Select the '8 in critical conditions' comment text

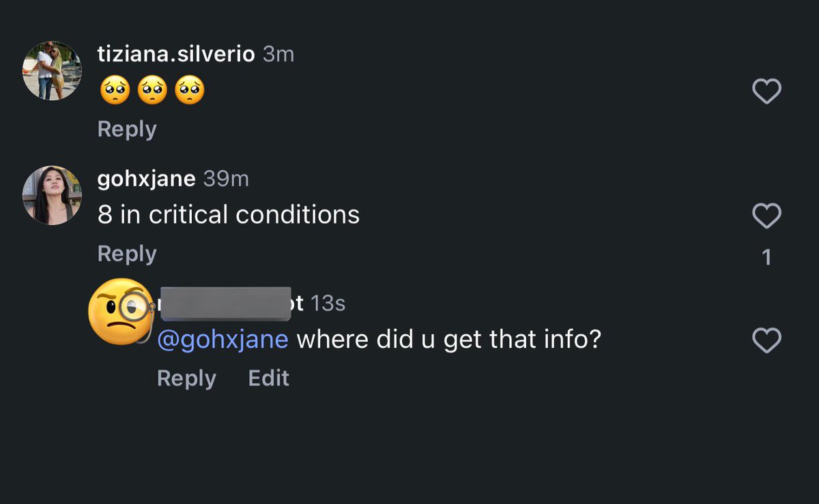[229, 216]
